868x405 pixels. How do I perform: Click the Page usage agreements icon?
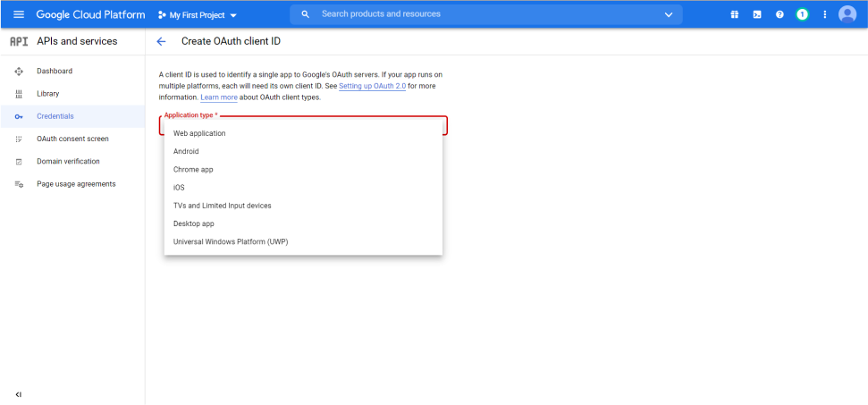[19, 184]
